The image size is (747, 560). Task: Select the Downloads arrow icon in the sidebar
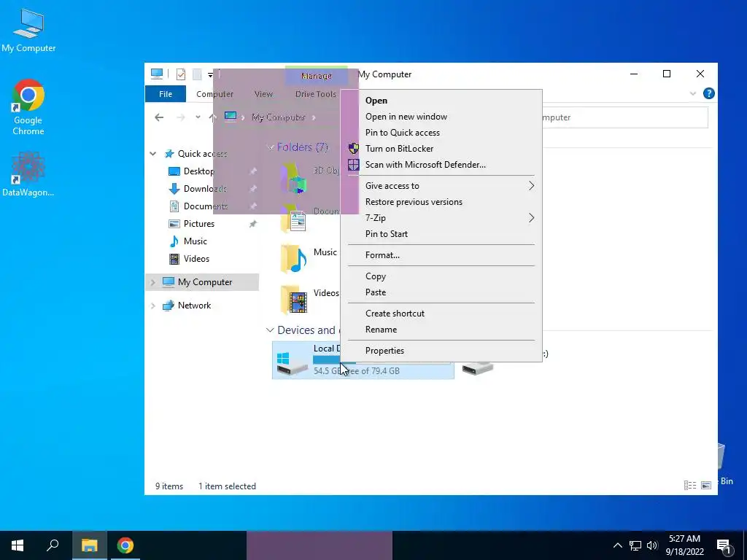(174, 189)
